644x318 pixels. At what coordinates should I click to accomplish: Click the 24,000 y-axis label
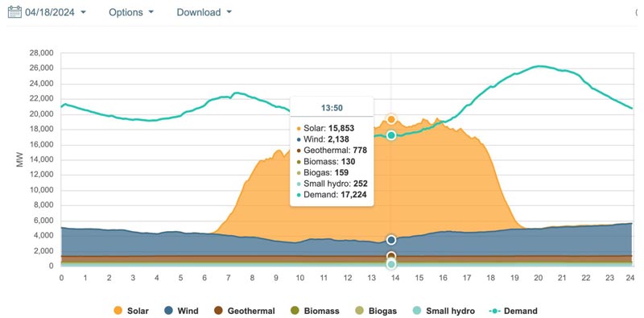pyautogui.click(x=41, y=84)
